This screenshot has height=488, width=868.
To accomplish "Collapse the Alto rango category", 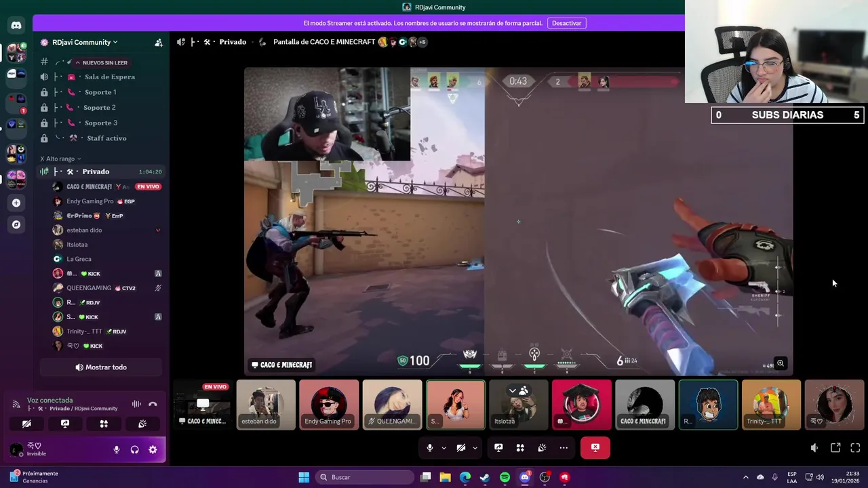I will coord(60,159).
